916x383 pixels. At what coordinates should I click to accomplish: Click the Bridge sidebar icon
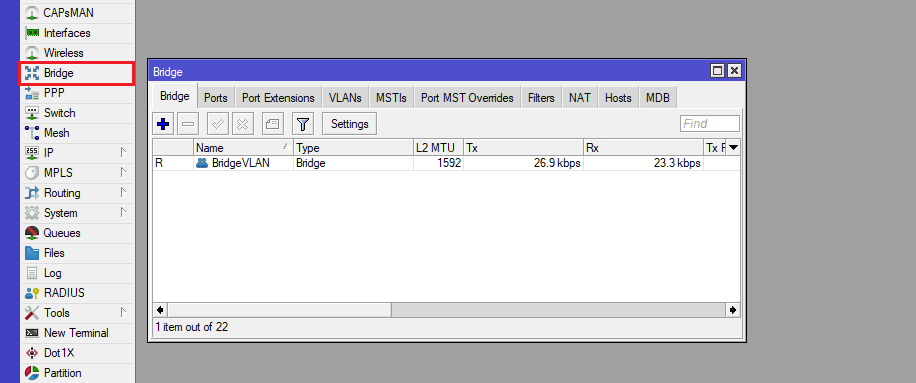coord(32,73)
